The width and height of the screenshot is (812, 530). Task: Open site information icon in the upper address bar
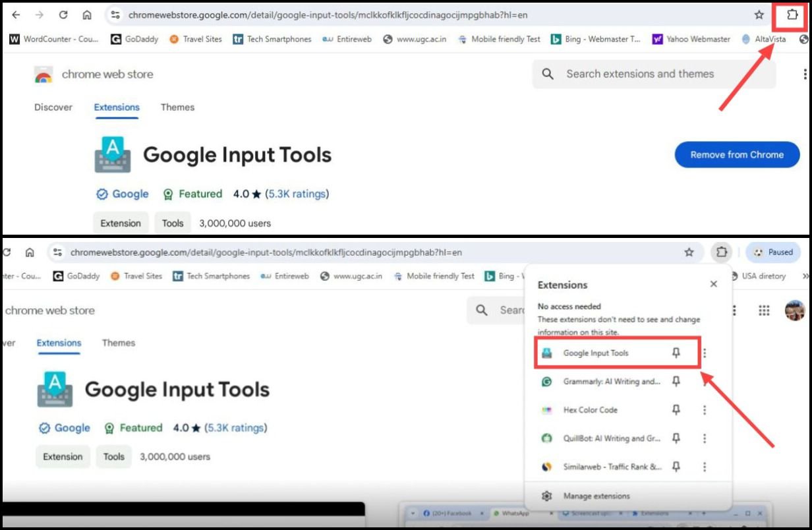coord(115,15)
